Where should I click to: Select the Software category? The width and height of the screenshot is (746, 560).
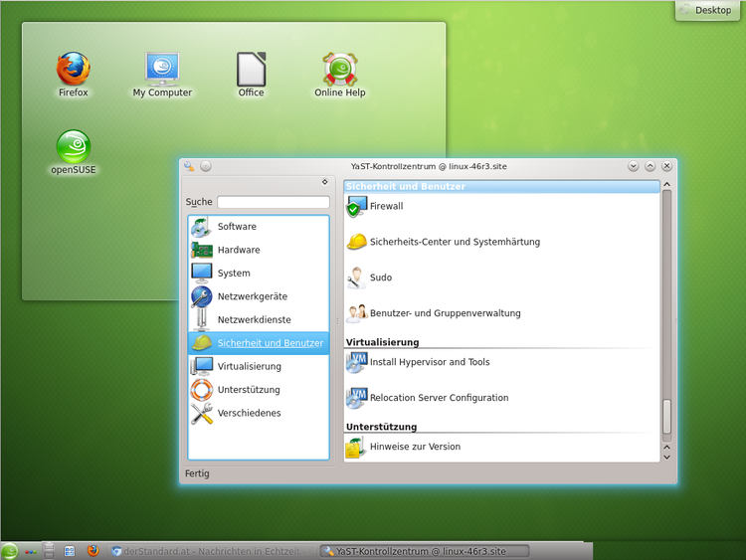coord(237,227)
